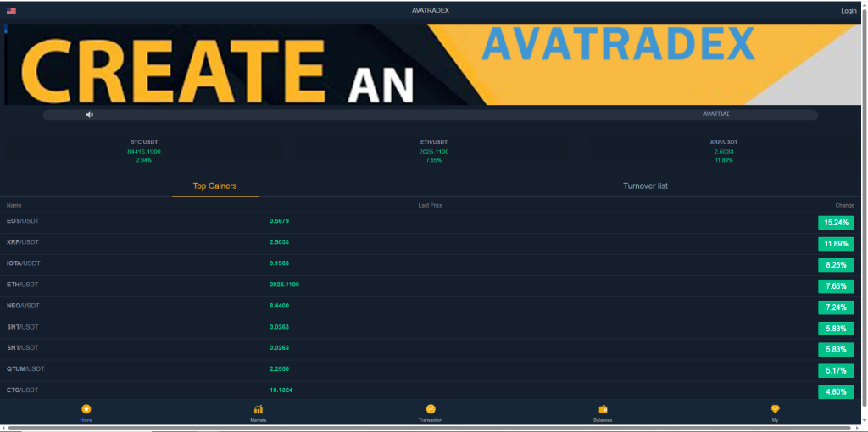Viewport: 868px width, 432px height.
Task: Click the speaker announcement icon
Action: (x=90, y=114)
